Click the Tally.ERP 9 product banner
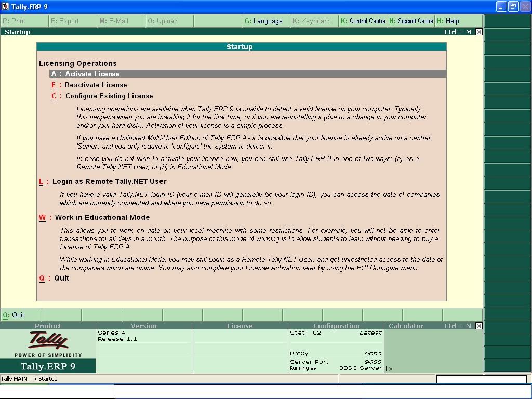 (x=48, y=366)
